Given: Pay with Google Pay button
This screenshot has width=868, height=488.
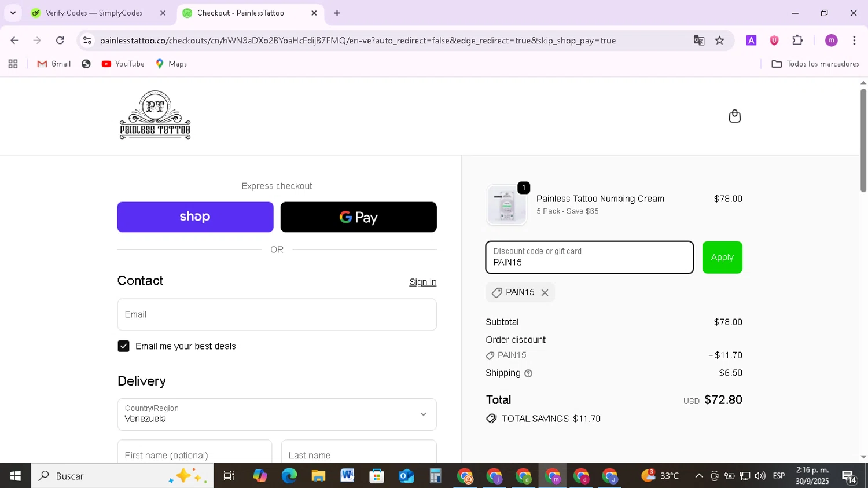Looking at the screenshot, I should 359,217.
